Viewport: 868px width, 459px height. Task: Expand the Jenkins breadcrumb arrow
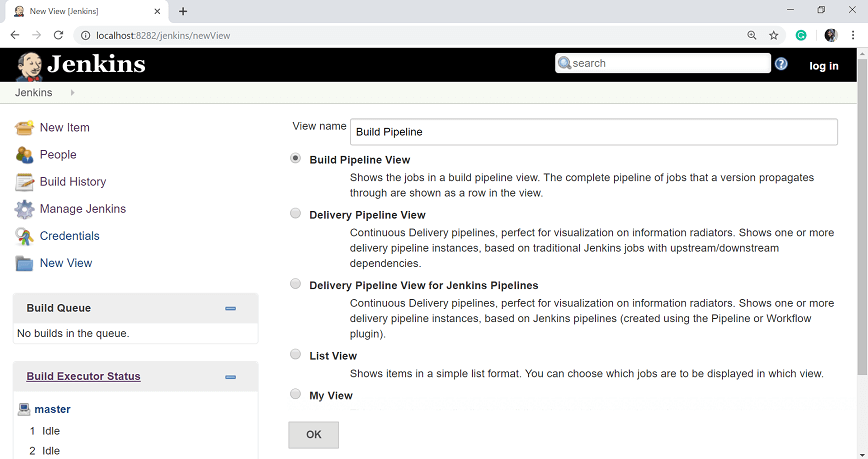coord(73,93)
